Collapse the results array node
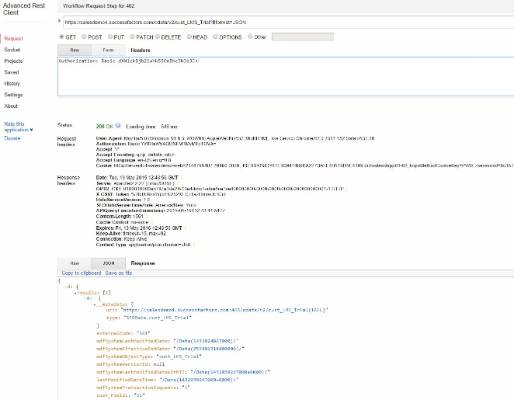The width and height of the screenshot is (514, 400). (x=76, y=293)
